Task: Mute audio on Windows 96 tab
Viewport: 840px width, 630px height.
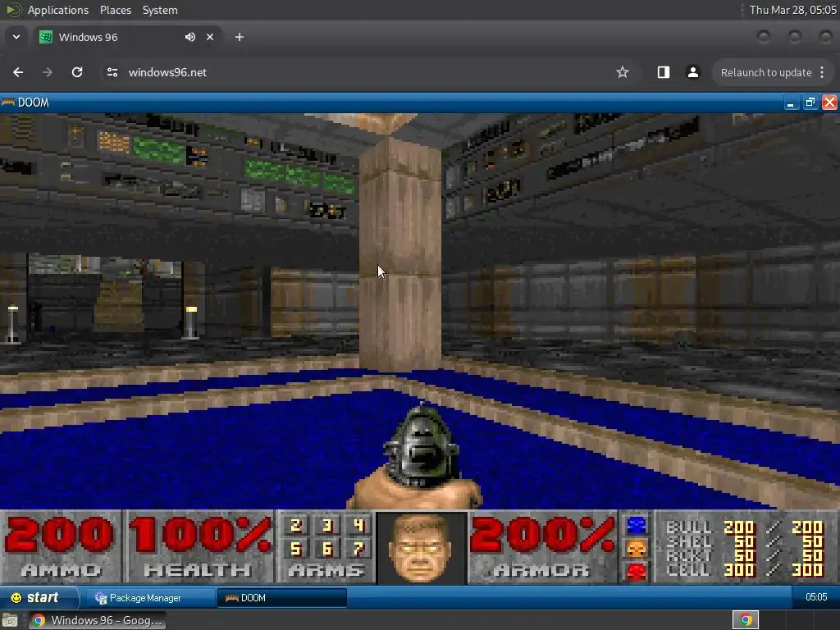Action: click(x=190, y=37)
